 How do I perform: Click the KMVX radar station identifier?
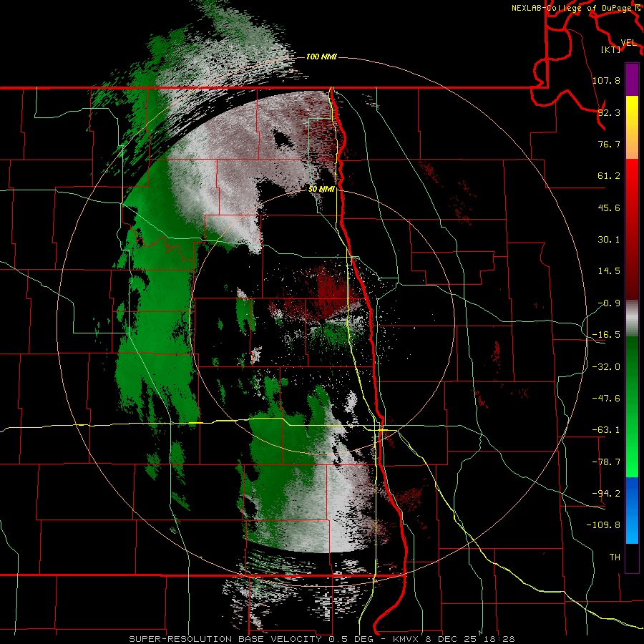coord(407,639)
